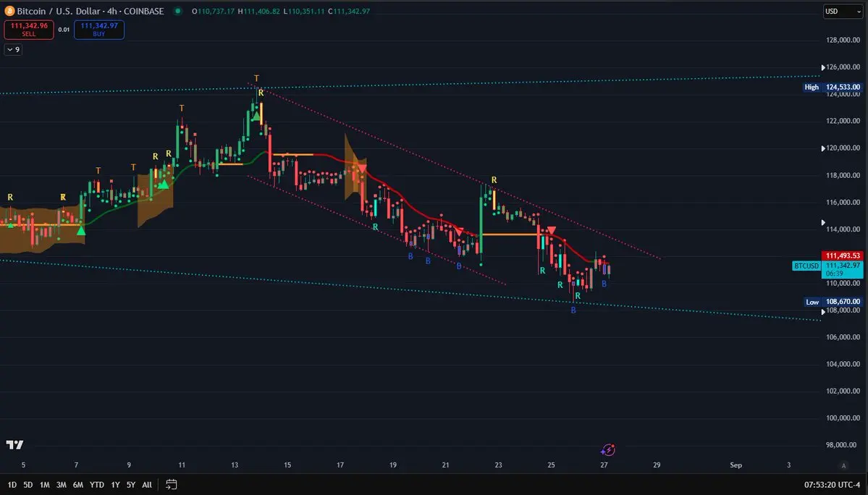
Task: Click the open value O110,737.17 in header
Action: [213, 11]
